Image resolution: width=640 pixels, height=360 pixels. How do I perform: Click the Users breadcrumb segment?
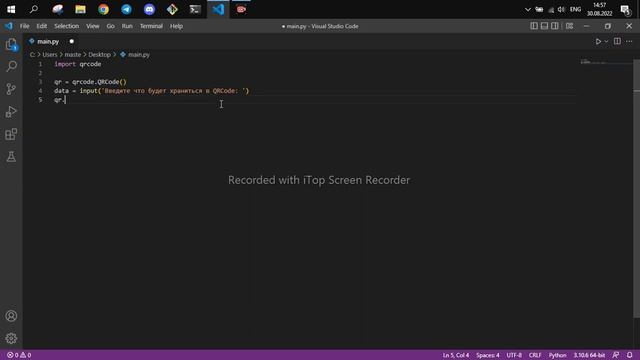click(x=50, y=55)
